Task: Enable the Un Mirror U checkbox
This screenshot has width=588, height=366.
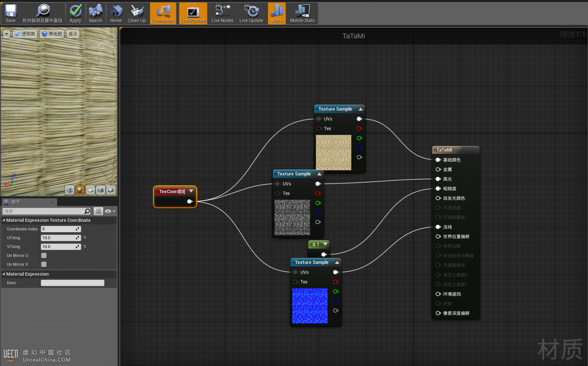Action: click(44, 255)
